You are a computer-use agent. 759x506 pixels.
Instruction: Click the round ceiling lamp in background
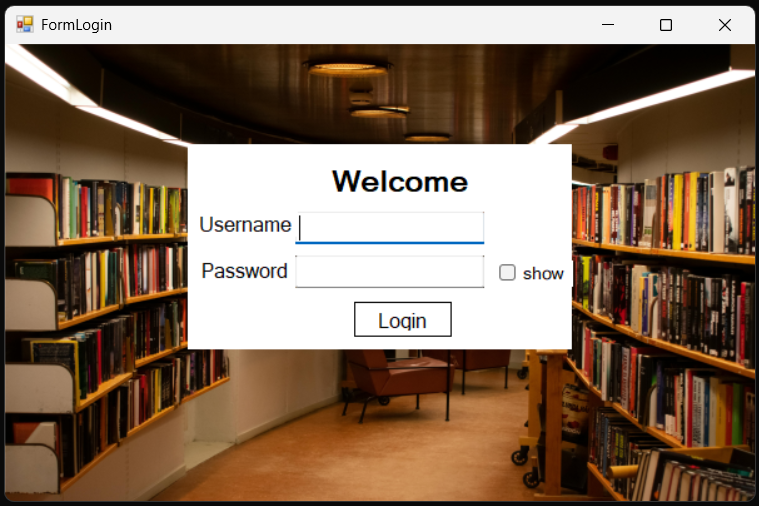[x=346, y=67]
